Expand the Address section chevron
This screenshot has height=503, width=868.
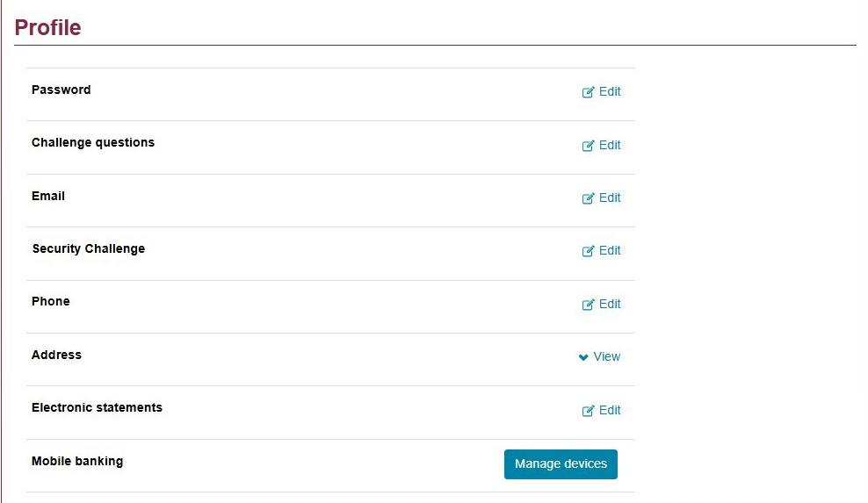(x=583, y=357)
